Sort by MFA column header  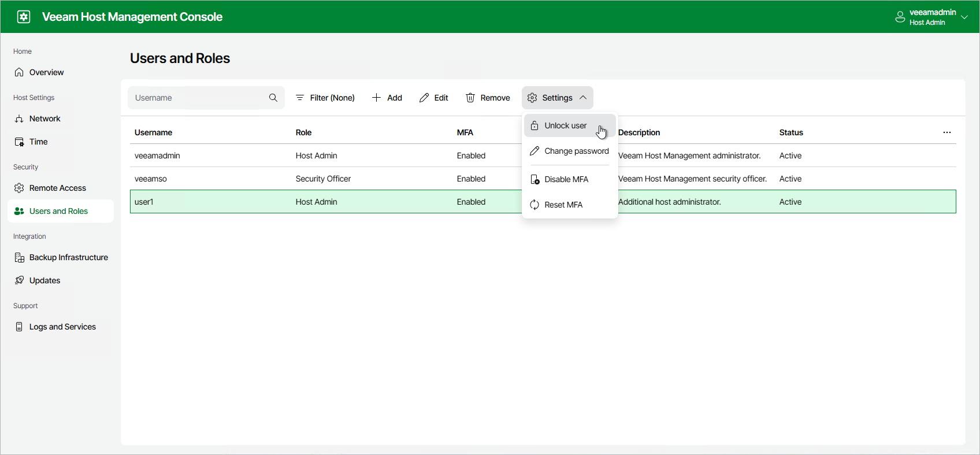(x=465, y=132)
